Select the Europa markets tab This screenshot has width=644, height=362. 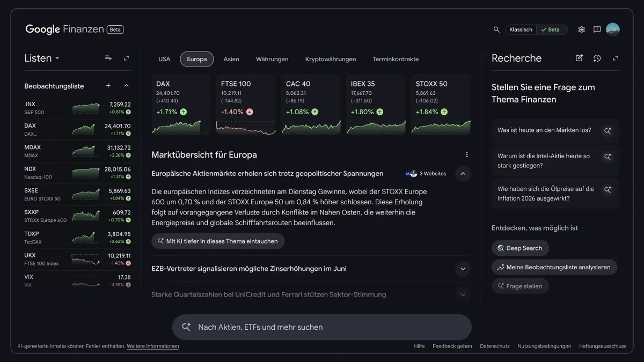click(197, 59)
